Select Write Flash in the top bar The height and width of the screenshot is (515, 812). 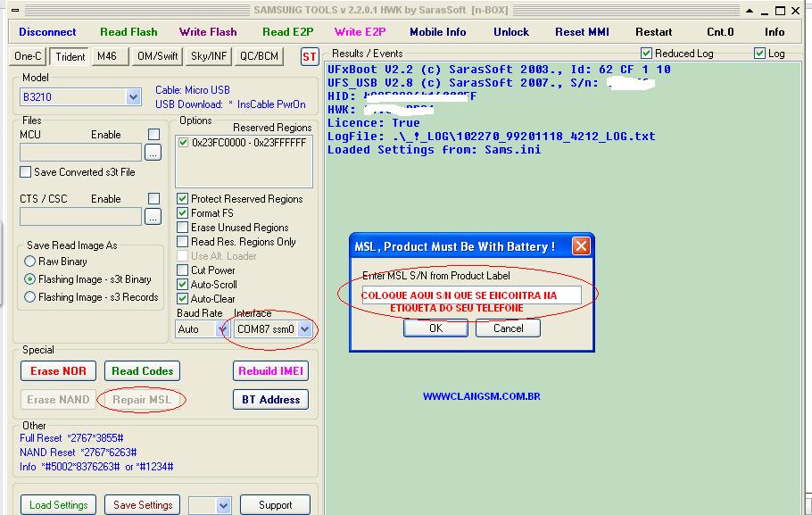click(208, 32)
